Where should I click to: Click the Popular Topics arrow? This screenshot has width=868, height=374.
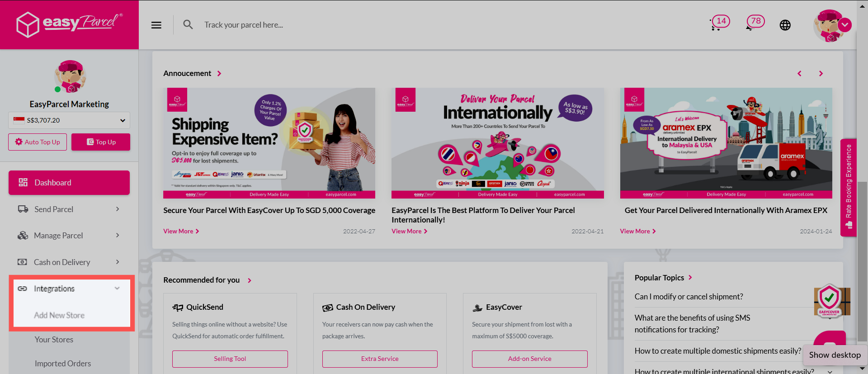pyautogui.click(x=690, y=277)
